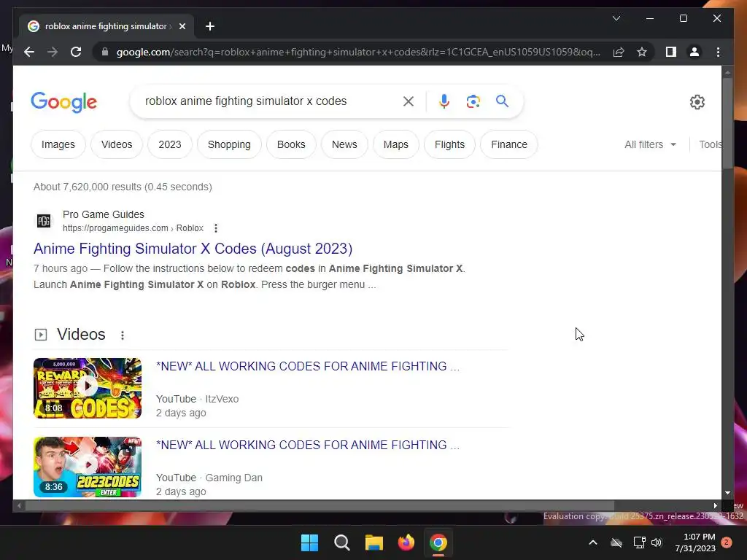Switch to Books results
This screenshot has width=747, height=560.
(291, 144)
